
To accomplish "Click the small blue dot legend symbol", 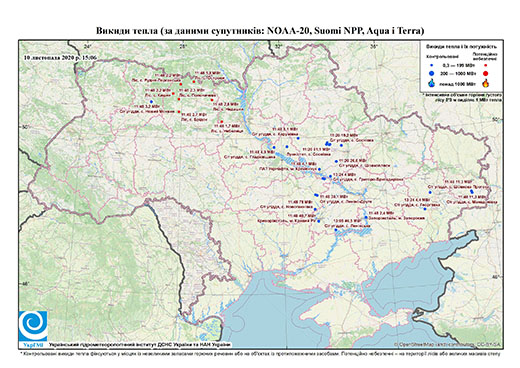I will coord(432,66).
